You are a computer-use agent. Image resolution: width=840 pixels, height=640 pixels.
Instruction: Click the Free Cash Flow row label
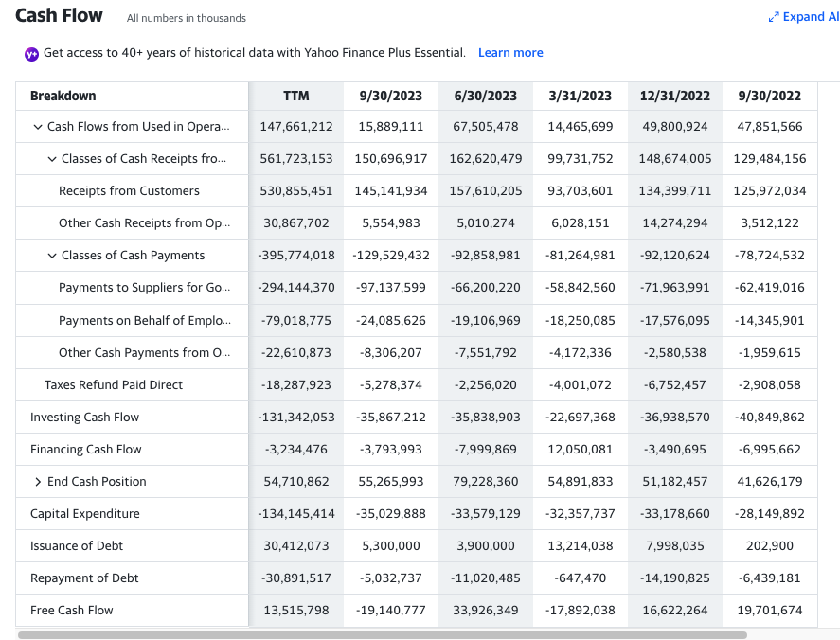pyautogui.click(x=72, y=611)
